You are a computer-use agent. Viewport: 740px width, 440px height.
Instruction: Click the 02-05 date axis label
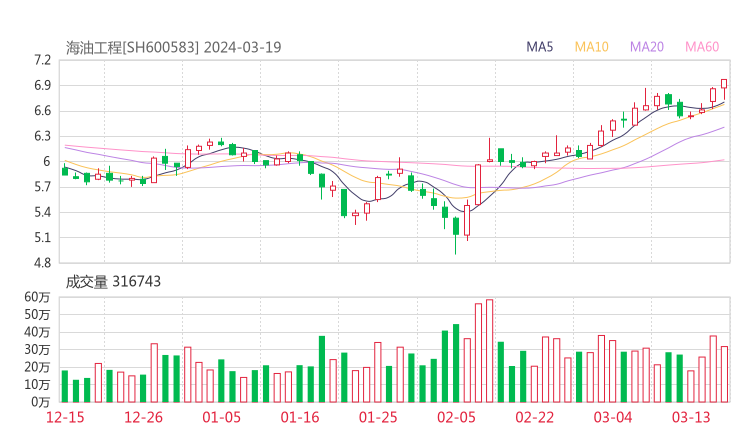(x=456, y=417)
